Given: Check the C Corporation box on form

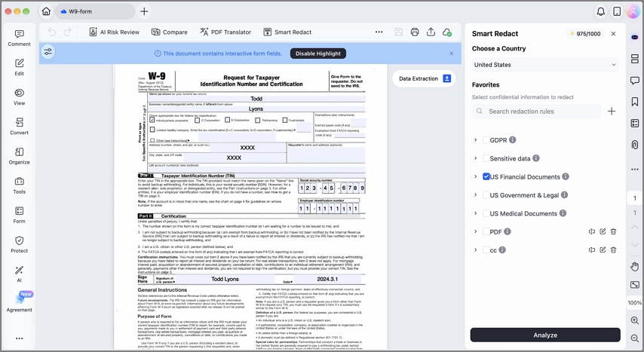Looking at the screenshot, I should tap(197, 120).
